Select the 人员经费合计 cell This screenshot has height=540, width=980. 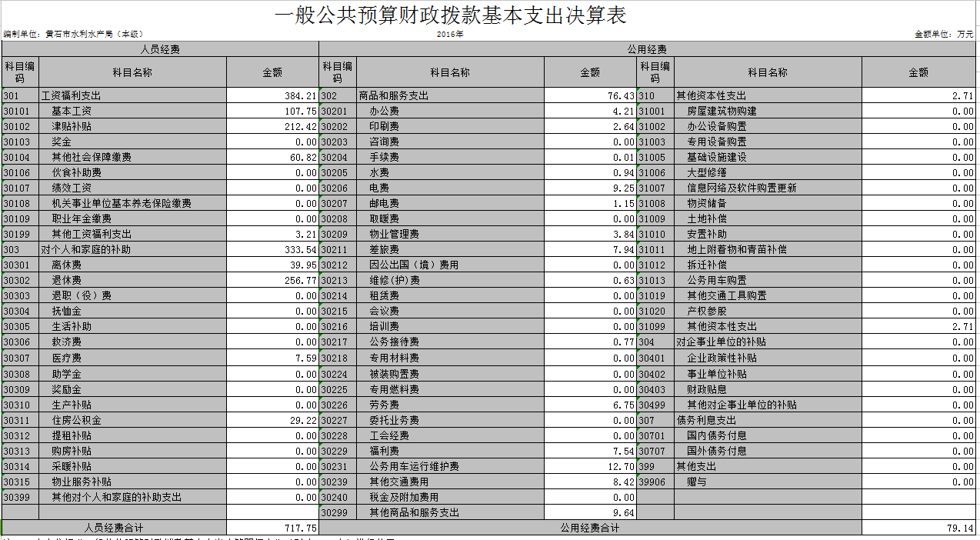click(114, 528)
